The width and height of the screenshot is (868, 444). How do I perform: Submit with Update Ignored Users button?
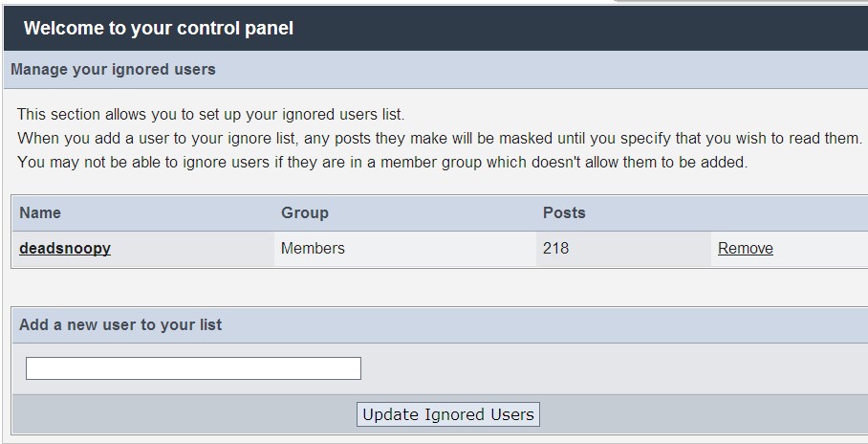447,414
